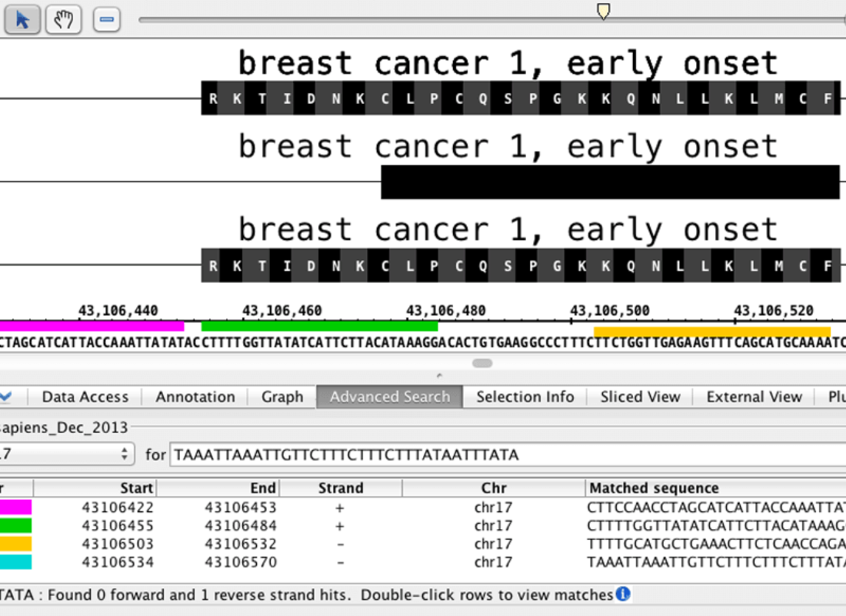This screenshot has height=616, width=846.
Task: Click the blue chevron left of Data Access
Action: 6,396
